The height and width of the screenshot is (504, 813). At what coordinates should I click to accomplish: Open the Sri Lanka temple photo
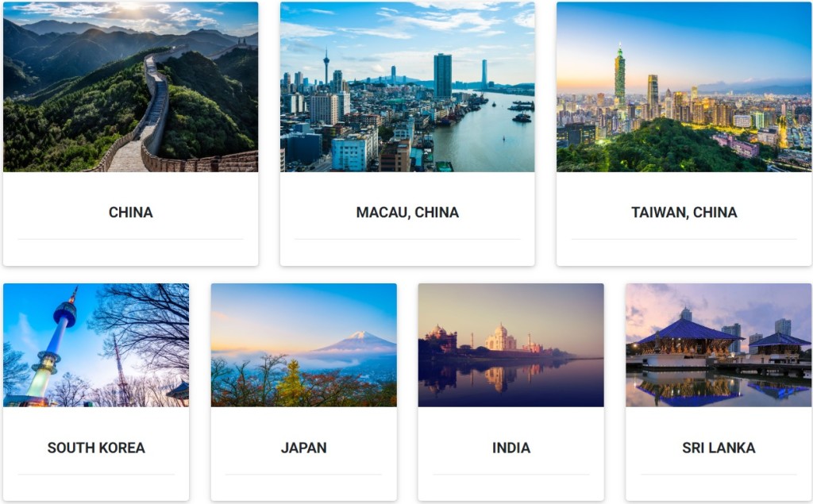pyautogui.click(x=719, y=344)
